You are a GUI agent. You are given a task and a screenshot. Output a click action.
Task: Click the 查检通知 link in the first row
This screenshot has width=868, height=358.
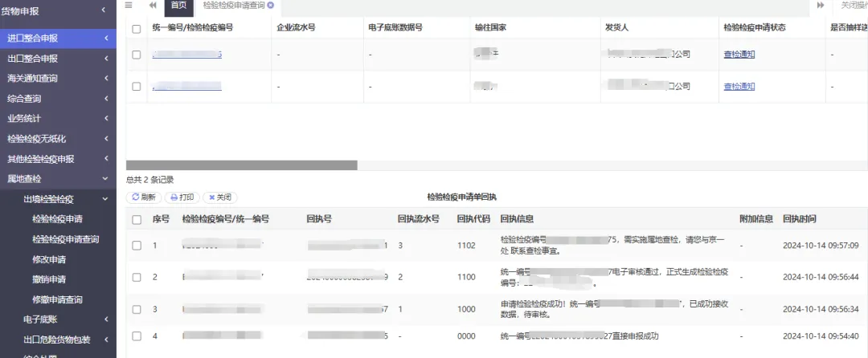coord(739,54)
